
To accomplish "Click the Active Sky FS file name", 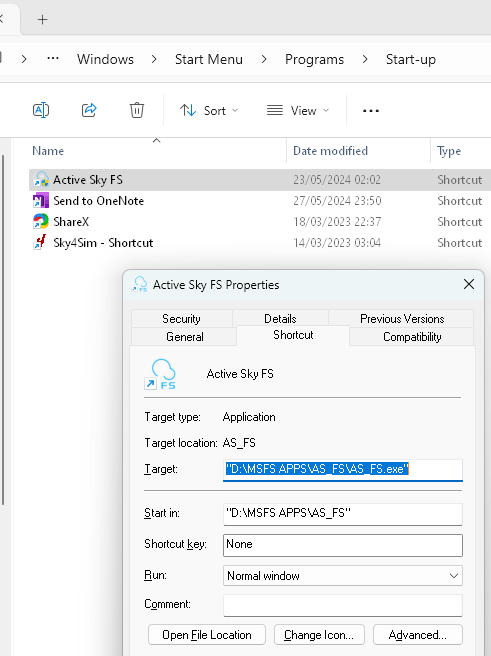I will [88, 180].
